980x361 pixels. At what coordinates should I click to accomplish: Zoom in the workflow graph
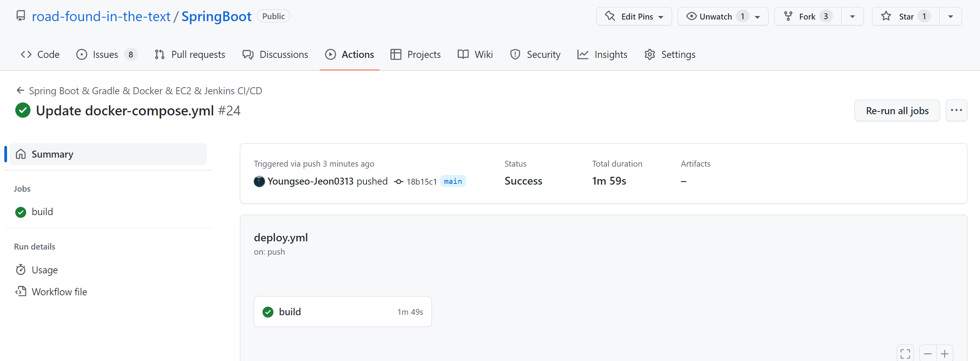tap(945, 354)
